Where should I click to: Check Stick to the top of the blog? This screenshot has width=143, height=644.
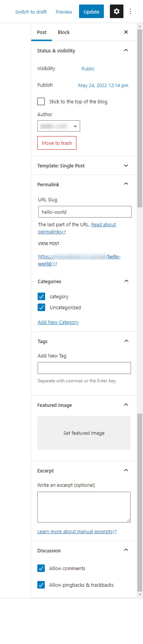pos(41,101)
